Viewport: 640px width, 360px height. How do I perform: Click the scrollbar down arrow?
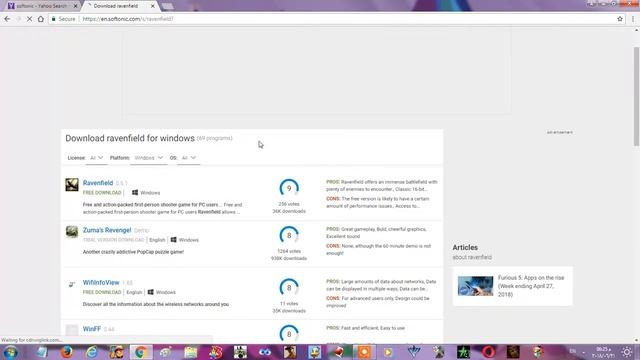pyautogui.click(x=636, y=340)
